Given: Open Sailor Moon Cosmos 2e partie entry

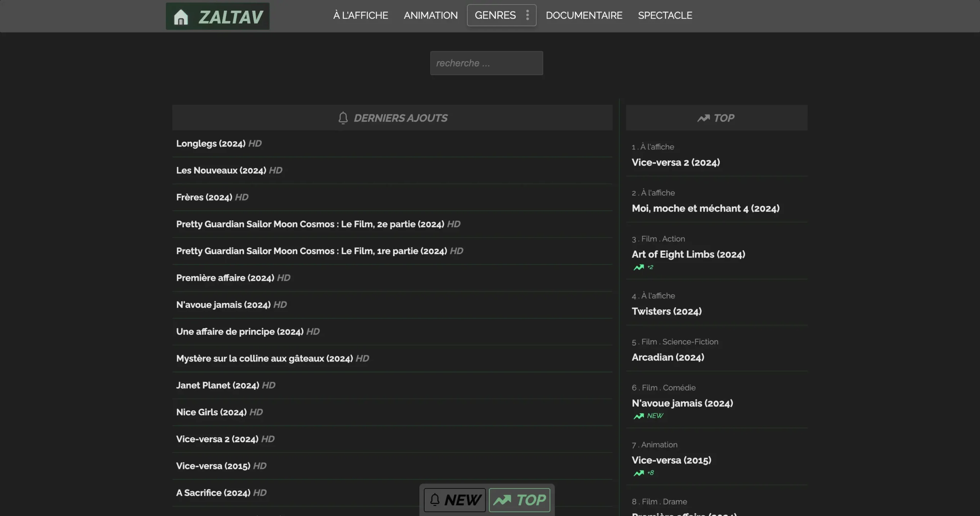Looking at the screenshot, I should pos(310,224).
